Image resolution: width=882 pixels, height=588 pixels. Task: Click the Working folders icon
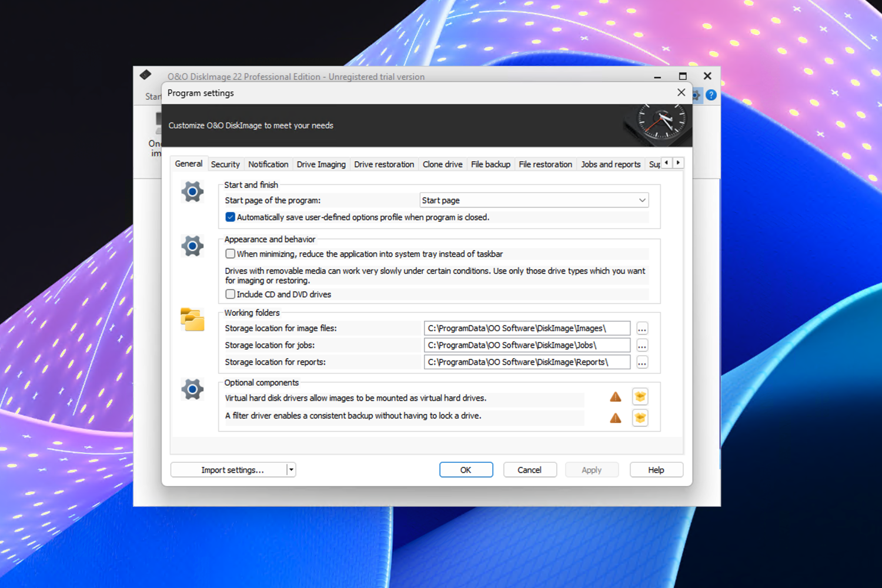[x=192, y=319]
